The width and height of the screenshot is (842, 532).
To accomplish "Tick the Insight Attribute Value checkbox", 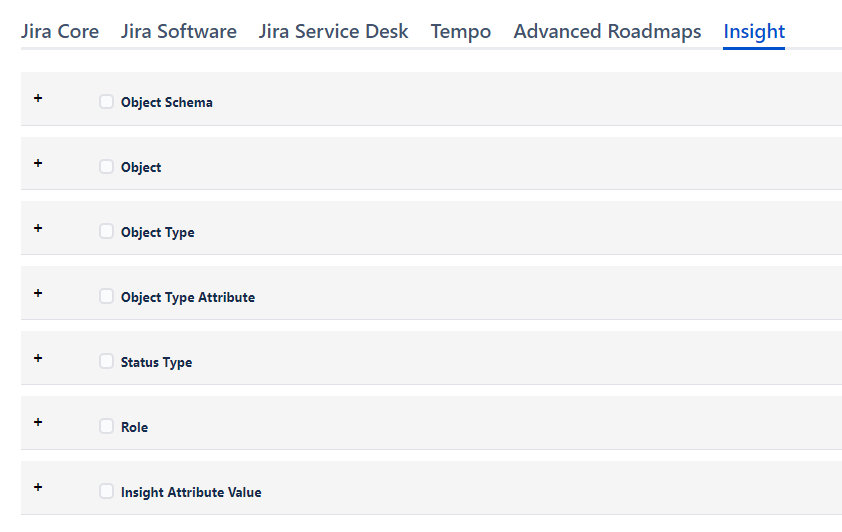I will click(x=106, y=491).
